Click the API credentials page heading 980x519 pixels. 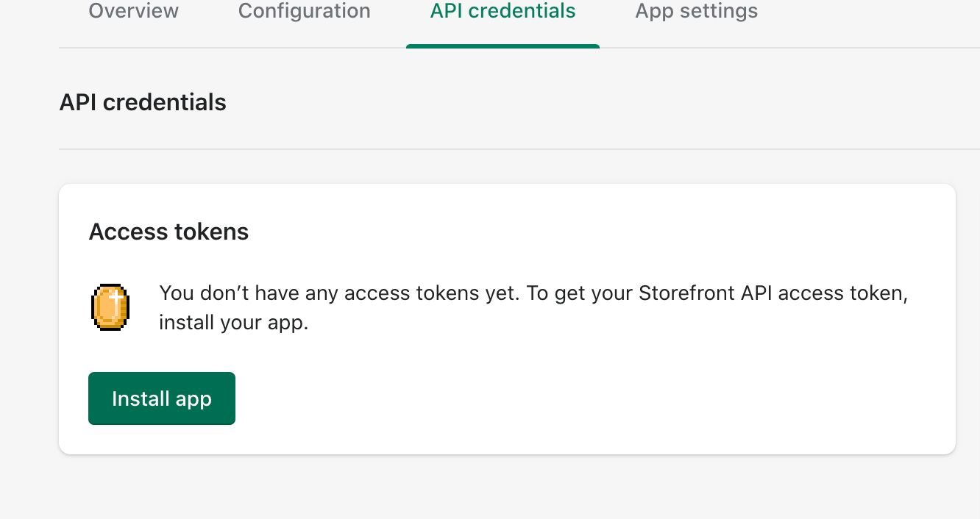click(143, 102)
